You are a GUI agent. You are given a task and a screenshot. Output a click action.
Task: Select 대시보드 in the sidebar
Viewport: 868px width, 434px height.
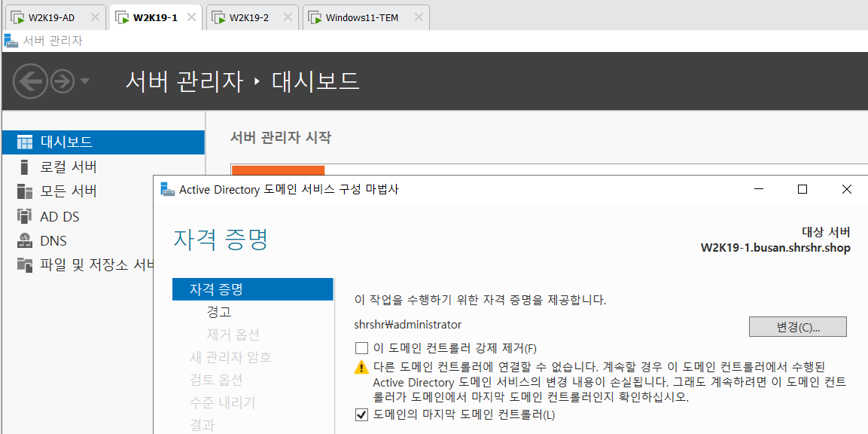103,142
